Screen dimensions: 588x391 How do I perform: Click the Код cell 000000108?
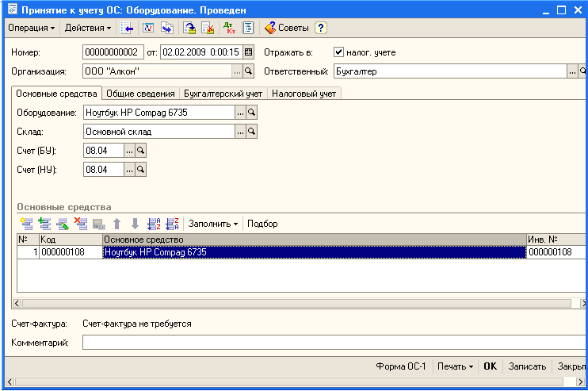71,252
